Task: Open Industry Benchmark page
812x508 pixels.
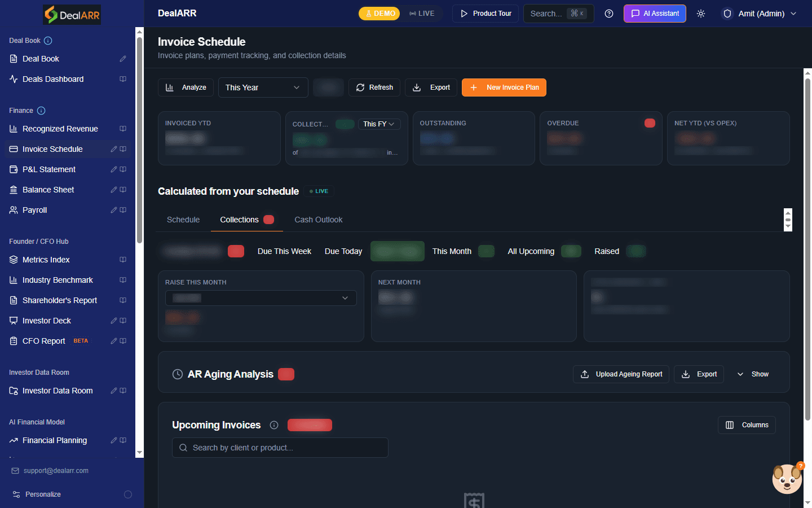Action: [58, 280]
